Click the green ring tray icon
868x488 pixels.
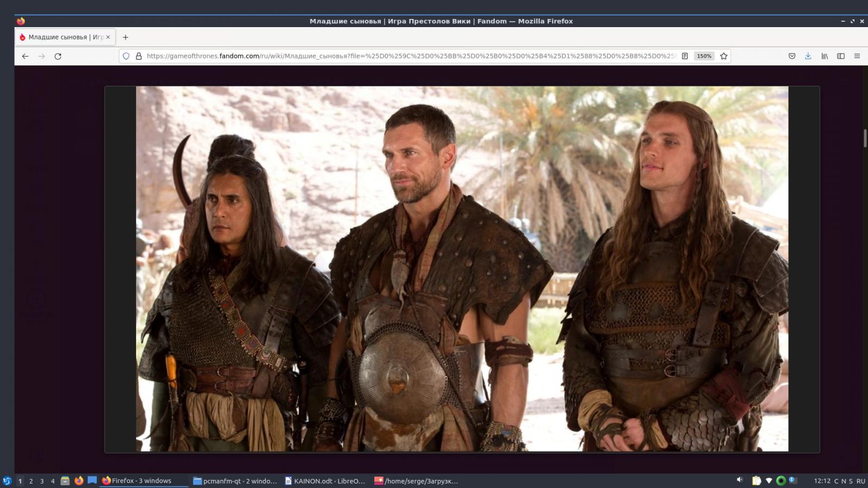781,480
